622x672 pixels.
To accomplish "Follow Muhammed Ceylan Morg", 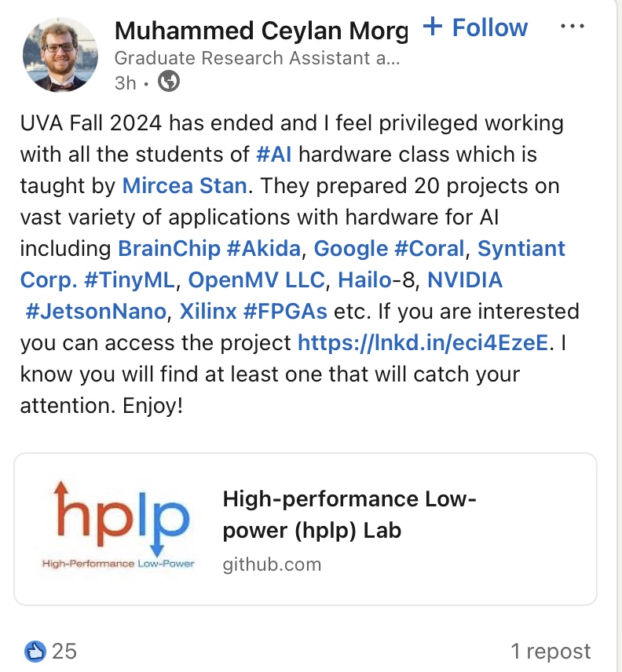I will click(475, 27).
